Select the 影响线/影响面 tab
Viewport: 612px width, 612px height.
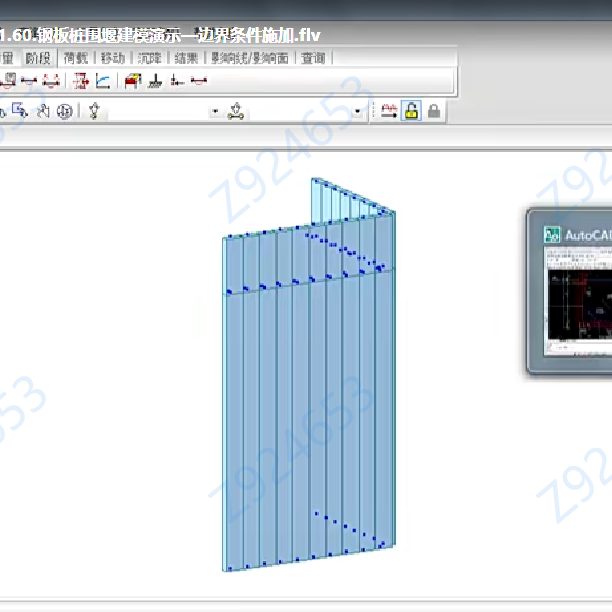click(x=250, y=58)
